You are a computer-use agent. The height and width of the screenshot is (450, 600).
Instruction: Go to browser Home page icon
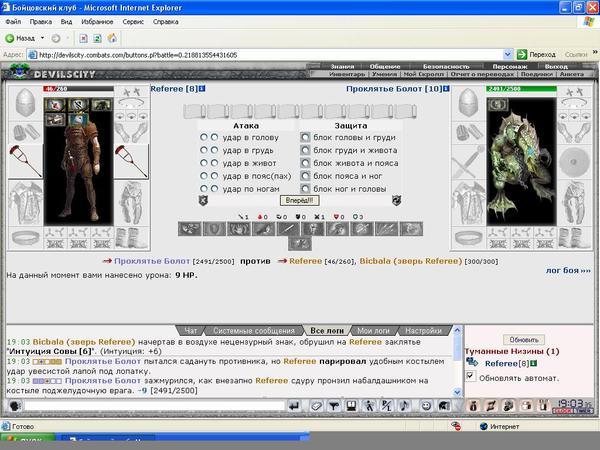112,38
